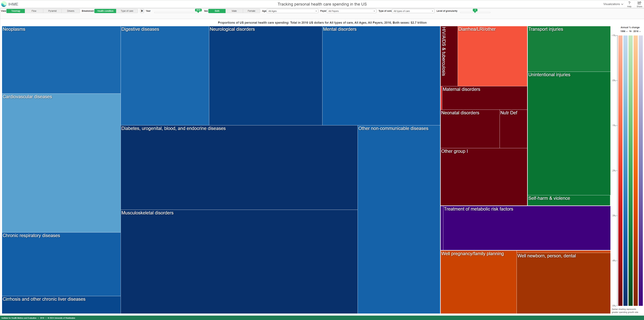Select the Musculoskeletal disorders block
Image resolution: width=644 pixels, height=320 pixels.
coord(239,262)
